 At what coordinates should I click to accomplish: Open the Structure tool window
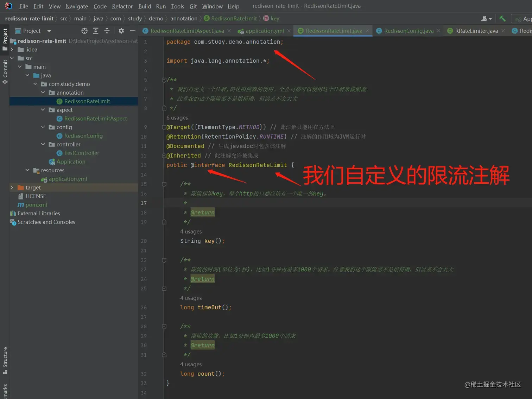pyautogui.click(x=5, y=361)
